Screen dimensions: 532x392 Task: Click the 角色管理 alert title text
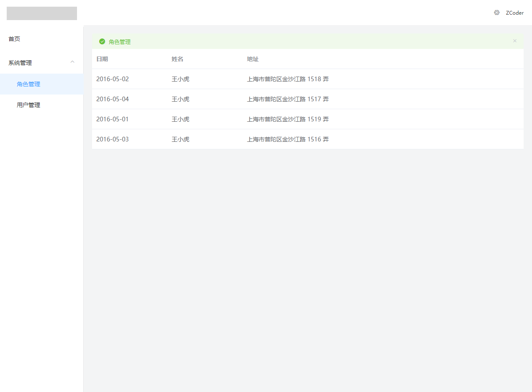click(x=120, y=42)
